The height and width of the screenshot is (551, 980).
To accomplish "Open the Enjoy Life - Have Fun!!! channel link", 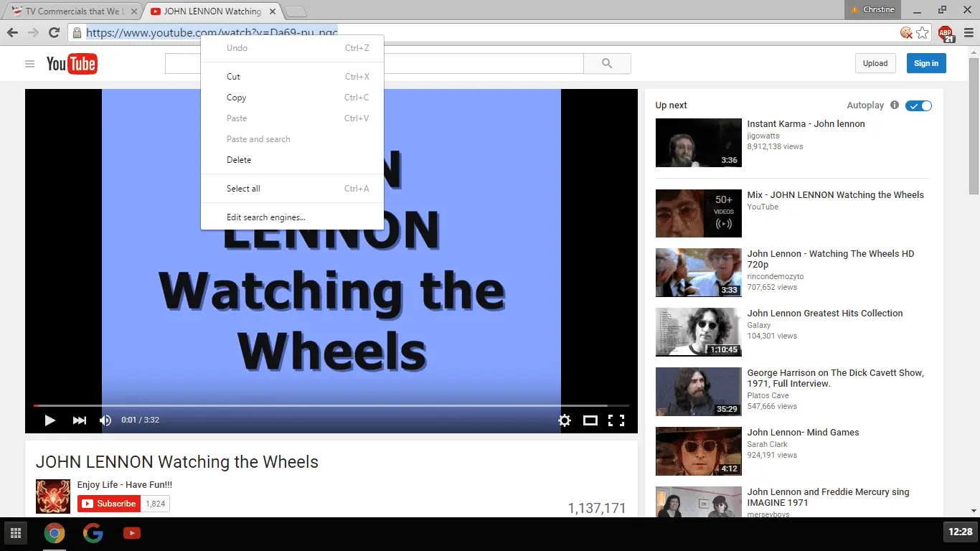I will (125, 485).
